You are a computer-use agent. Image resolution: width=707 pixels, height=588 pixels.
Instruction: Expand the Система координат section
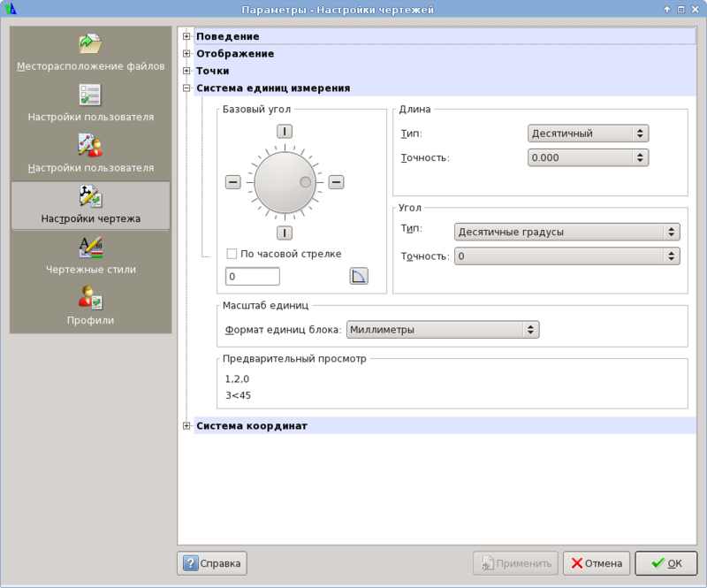[186, 425]
